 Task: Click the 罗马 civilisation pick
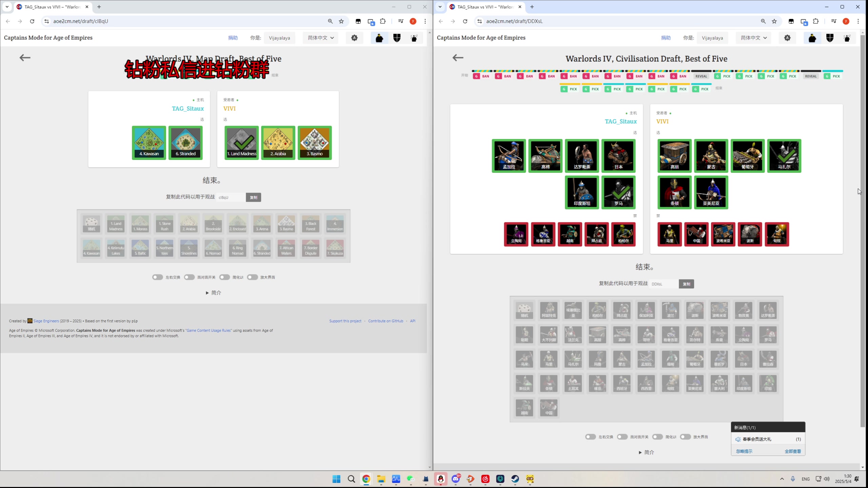click(x=618, y=192)
